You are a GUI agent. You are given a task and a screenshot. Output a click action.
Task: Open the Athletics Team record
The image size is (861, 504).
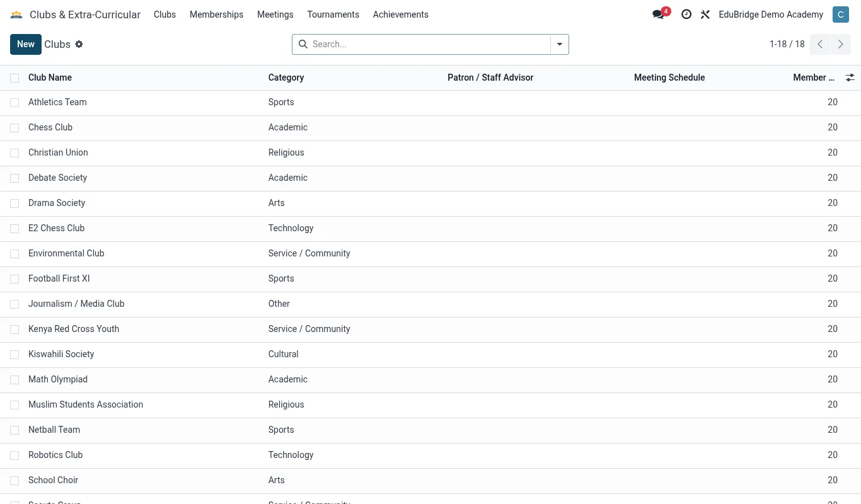point(57,102)
